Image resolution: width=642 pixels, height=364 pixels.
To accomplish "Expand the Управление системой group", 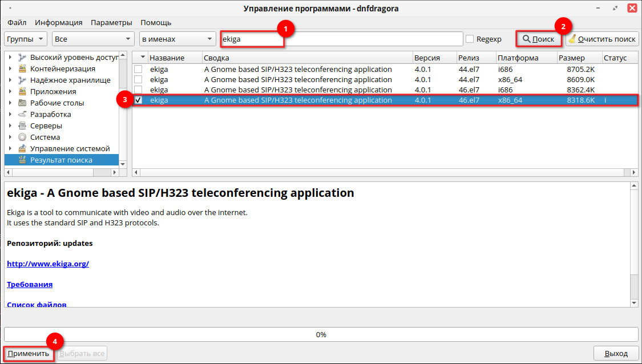I will [10, 149].
